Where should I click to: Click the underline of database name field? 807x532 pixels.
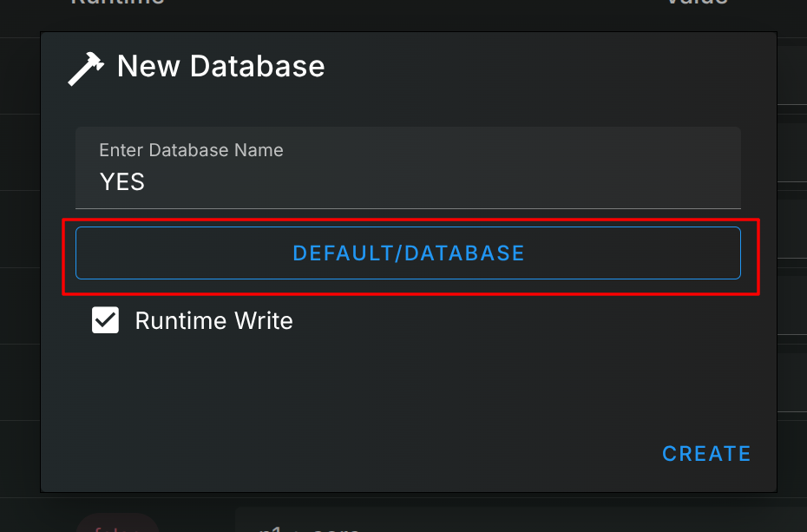click(408, 208)
